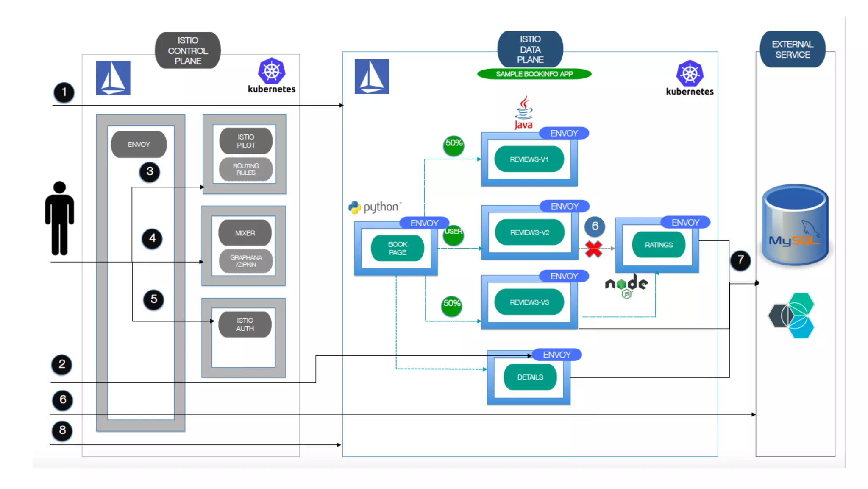This screenshot has height=489, width=868.
Task: Select the ISTIO PILOT box
Action: [246, 141]
